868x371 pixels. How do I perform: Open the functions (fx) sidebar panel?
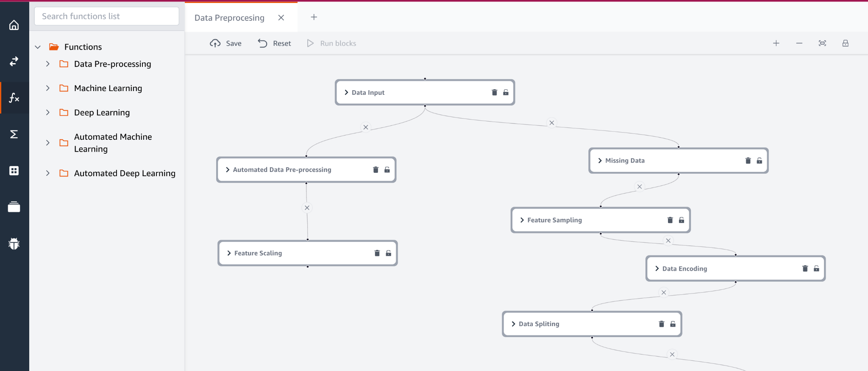[14, 98]
